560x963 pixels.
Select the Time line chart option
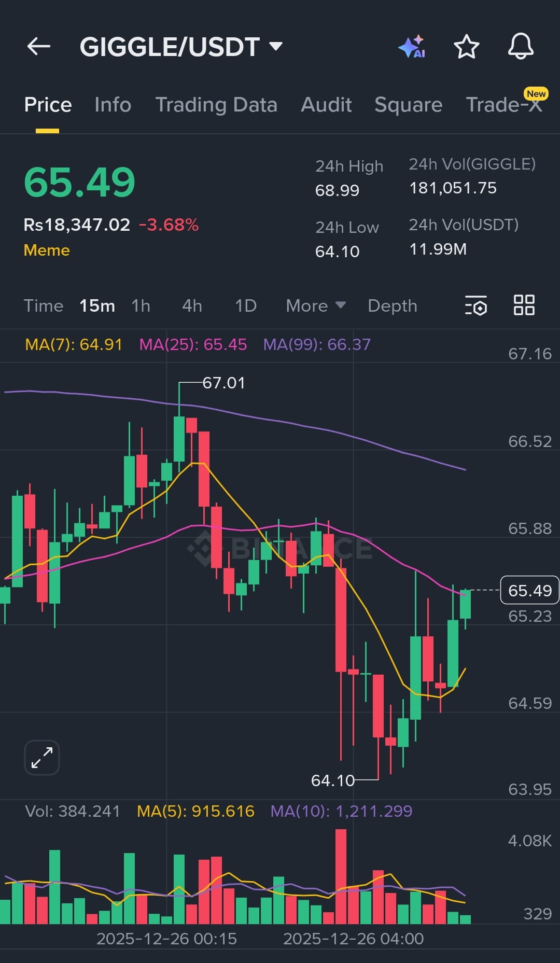click(44, 305)
